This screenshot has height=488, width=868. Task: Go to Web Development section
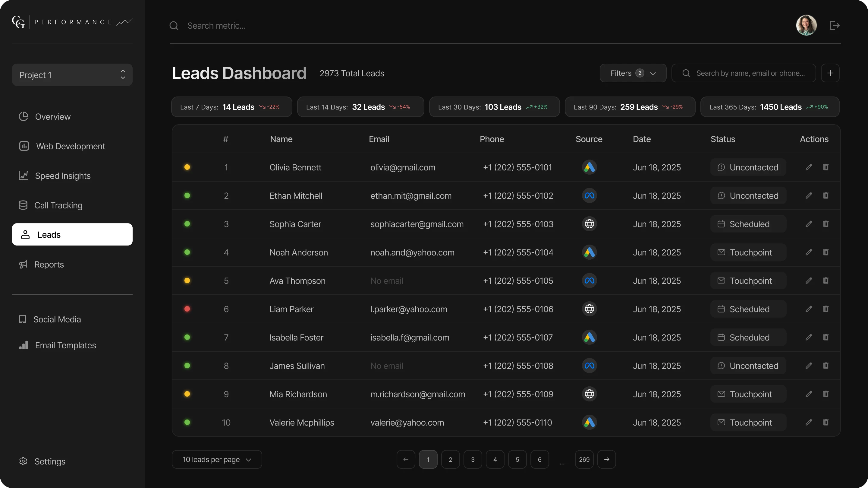click(62, 146)
